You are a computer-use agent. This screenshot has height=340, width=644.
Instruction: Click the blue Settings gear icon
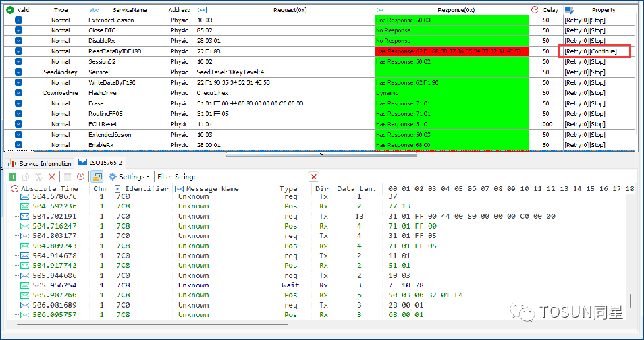click(113, 177)
